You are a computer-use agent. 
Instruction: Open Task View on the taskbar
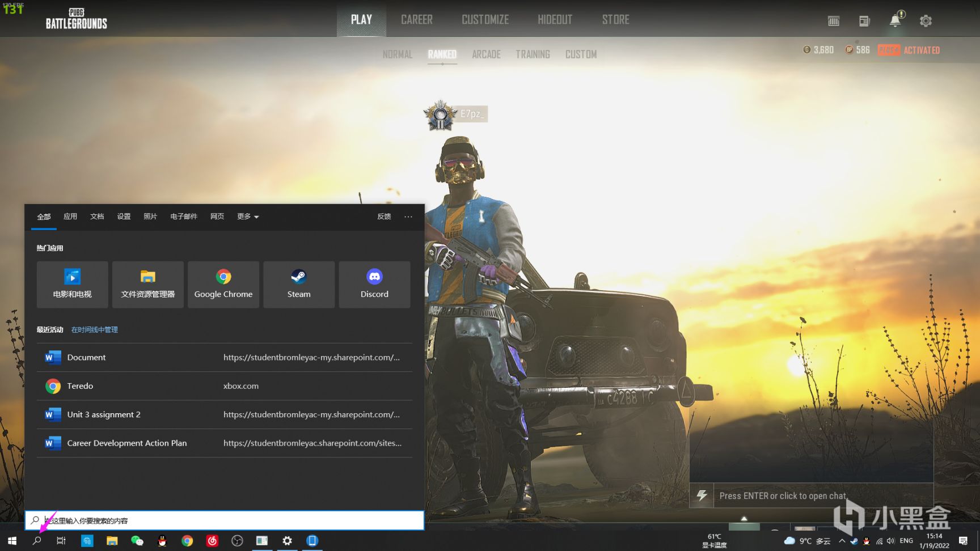[61, 541]
